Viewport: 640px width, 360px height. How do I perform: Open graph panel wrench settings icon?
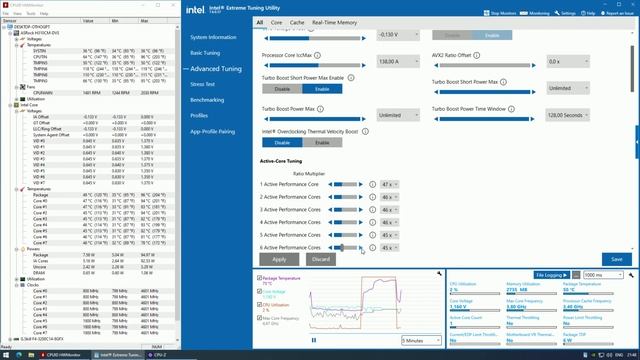point(439,273)
